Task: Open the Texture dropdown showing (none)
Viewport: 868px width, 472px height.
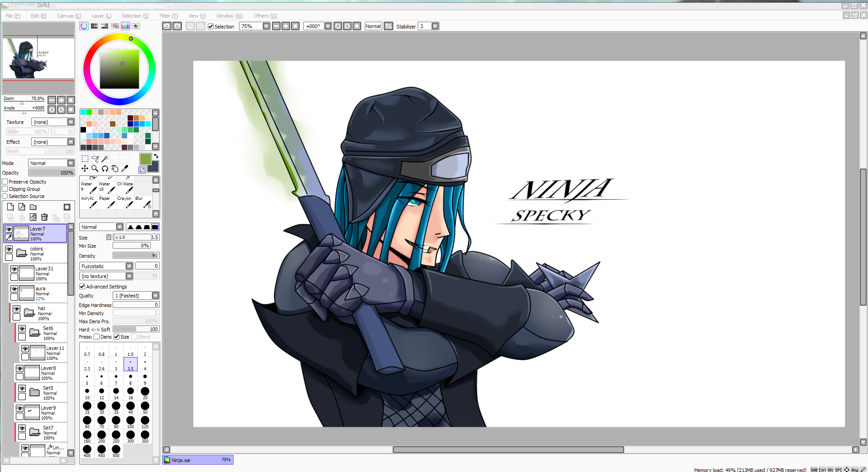Action: [x=53, y=122]
